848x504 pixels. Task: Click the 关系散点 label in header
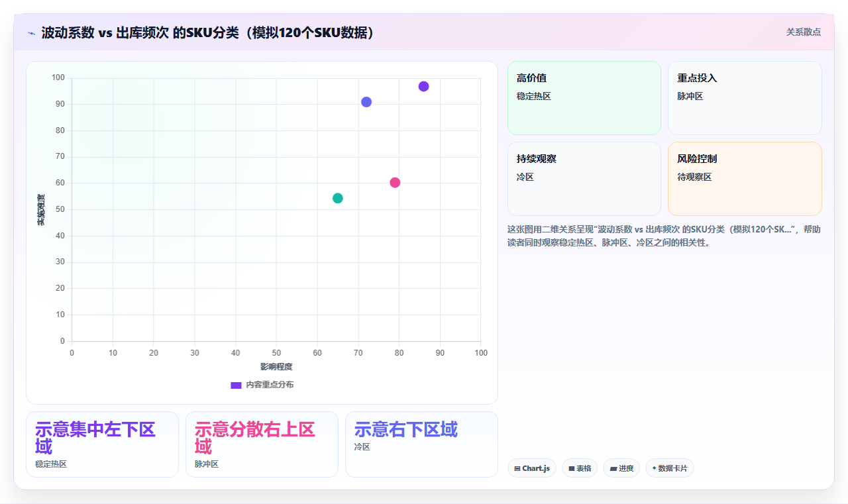(804, 32)
